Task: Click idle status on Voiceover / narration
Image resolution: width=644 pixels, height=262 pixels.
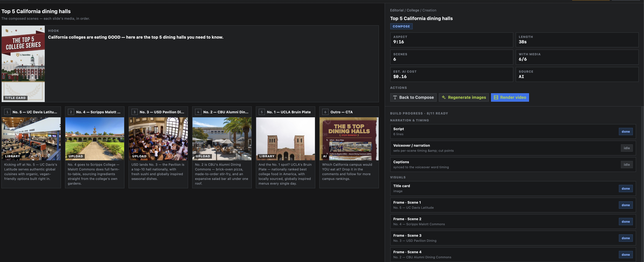Action: tap(626, 148)
